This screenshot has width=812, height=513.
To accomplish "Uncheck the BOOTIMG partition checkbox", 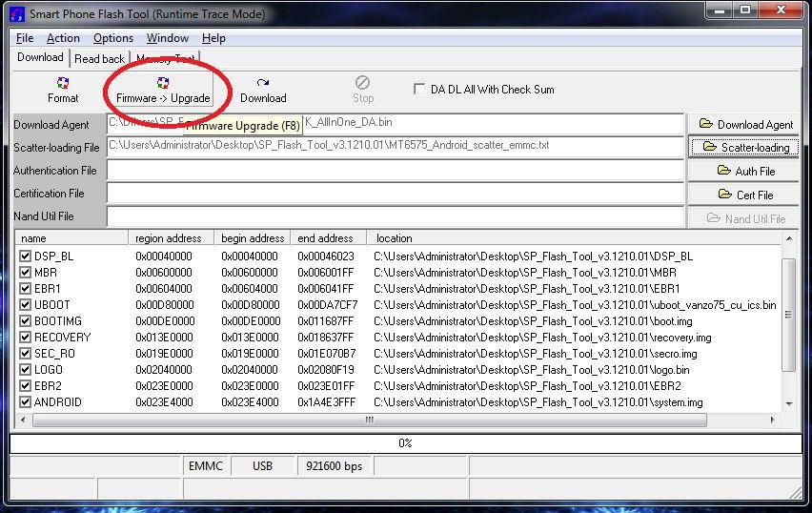I will click(x=25, y=320).
